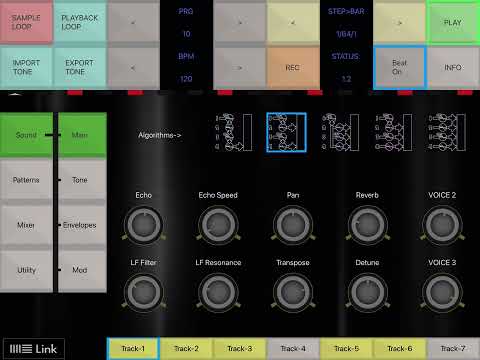Open the Mixer section
Image resolution: width=480 pixels, height=360 pixels.
(x=26, y=225)
